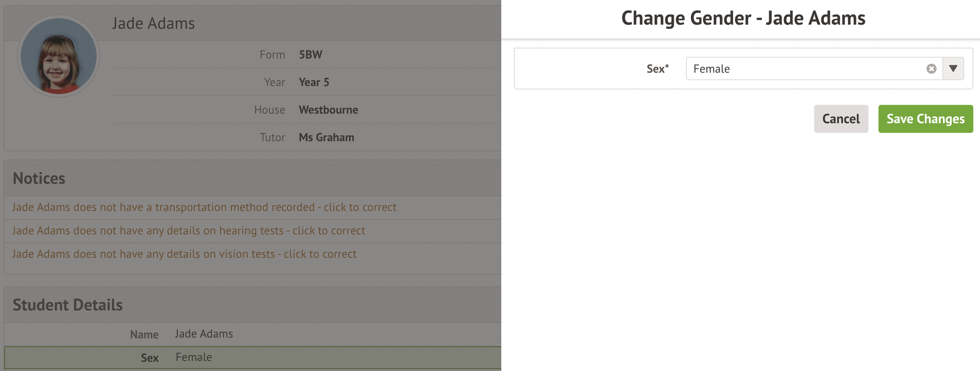Open the transportation method notice

[204, 208]
